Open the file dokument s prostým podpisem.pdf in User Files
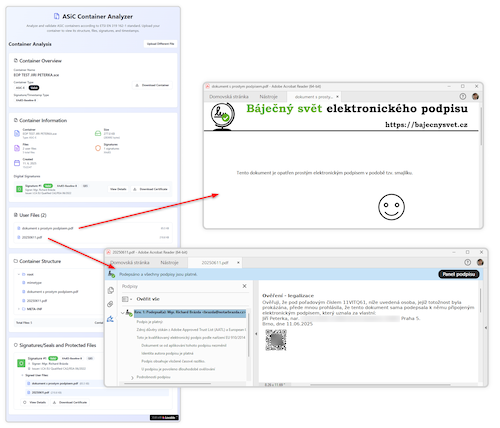This screenshot has width=500, height=428. pyautogui.click(x=47, y=228)
